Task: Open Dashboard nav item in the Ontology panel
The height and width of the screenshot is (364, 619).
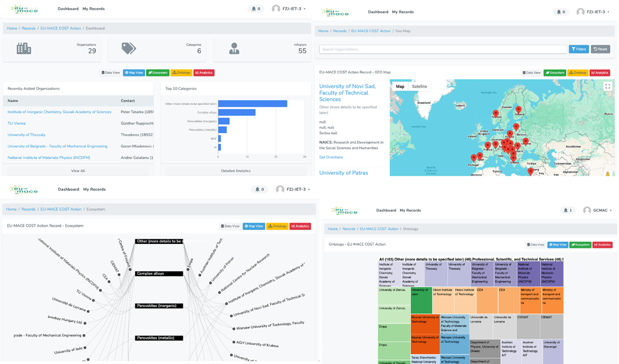Action: point(386,210)
